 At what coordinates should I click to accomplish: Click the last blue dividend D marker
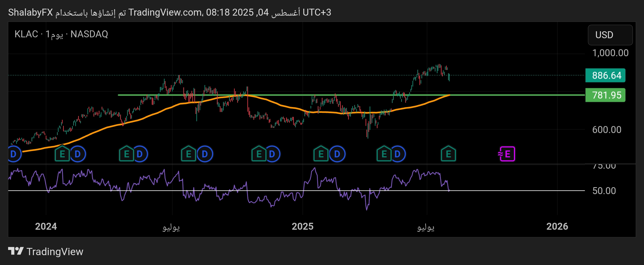point(397,154)
